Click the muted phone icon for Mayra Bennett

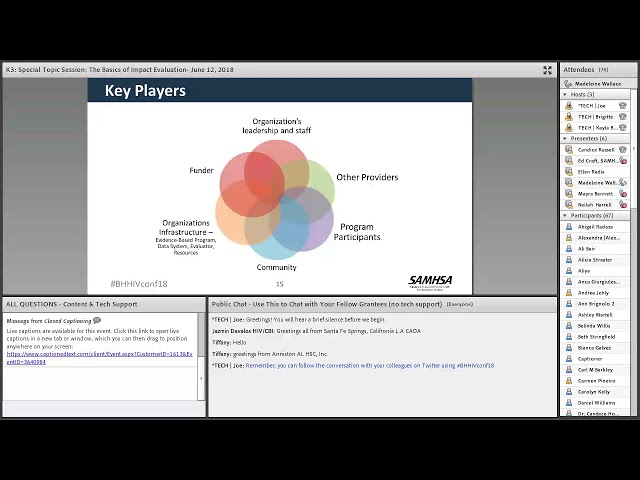coord(623,194)
